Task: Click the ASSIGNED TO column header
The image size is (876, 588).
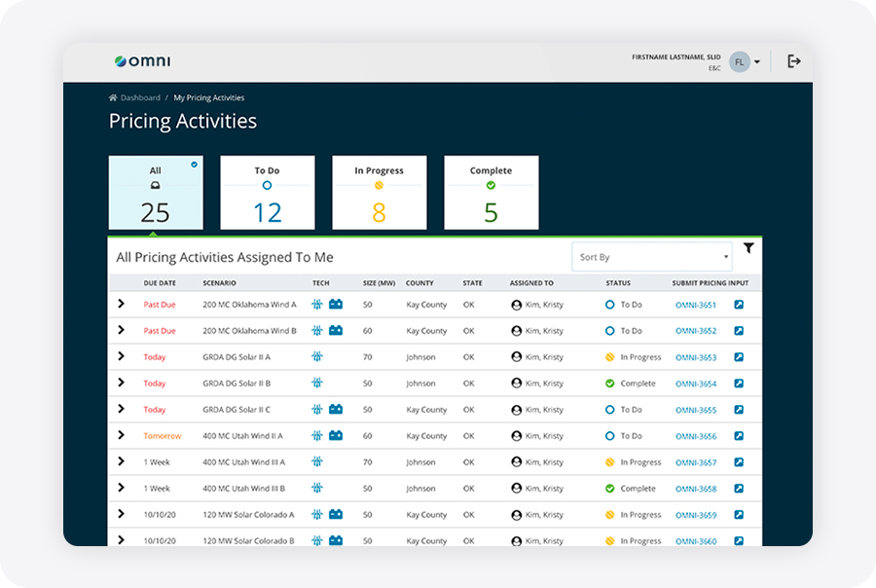Action: [x=531, y=283]
